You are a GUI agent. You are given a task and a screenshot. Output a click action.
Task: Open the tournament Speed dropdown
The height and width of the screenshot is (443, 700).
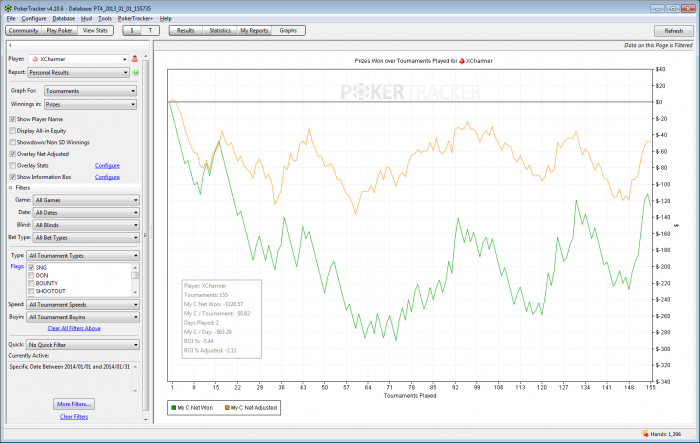(x=83, y=305)
